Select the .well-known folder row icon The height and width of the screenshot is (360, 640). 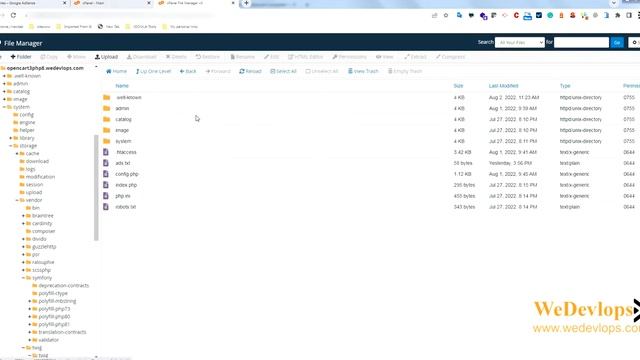[x=107, y=98]
